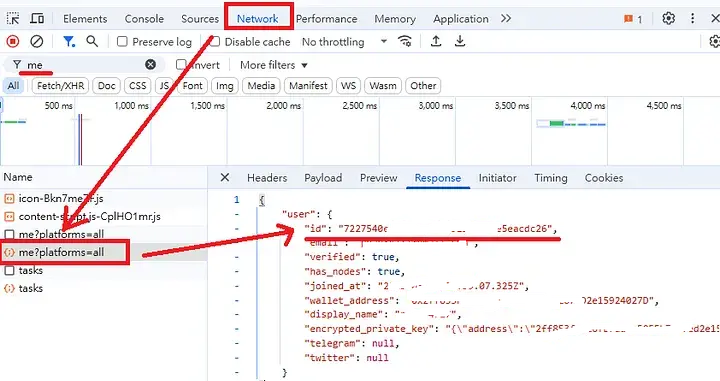Clear the filter text with X
The width and height of the screenshot is (720, 381).
click(x=150, y=65)
